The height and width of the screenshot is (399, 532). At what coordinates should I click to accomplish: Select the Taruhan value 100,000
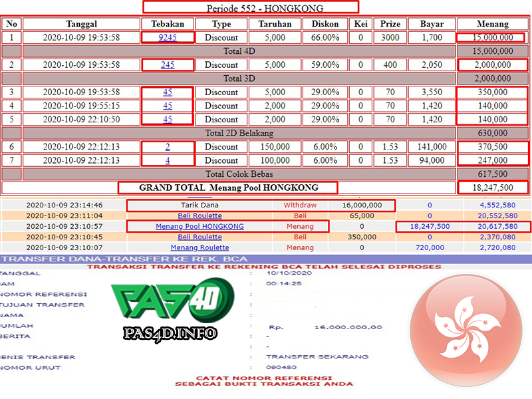275,160
